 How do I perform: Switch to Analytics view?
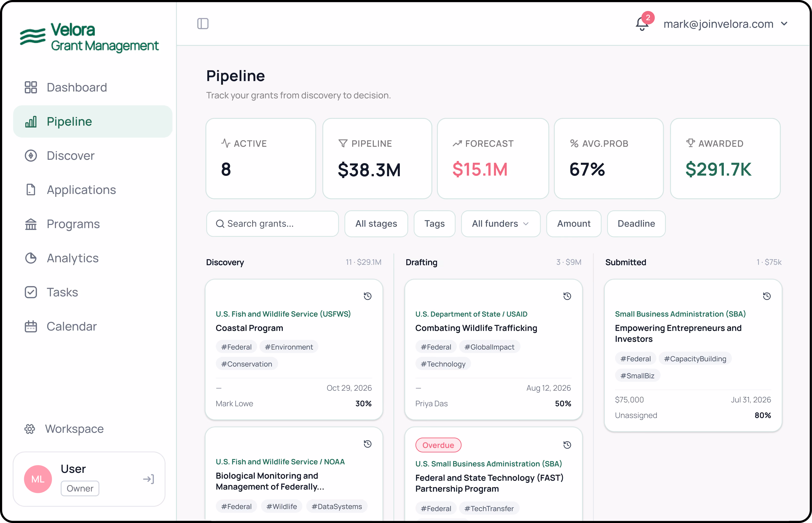92,258
